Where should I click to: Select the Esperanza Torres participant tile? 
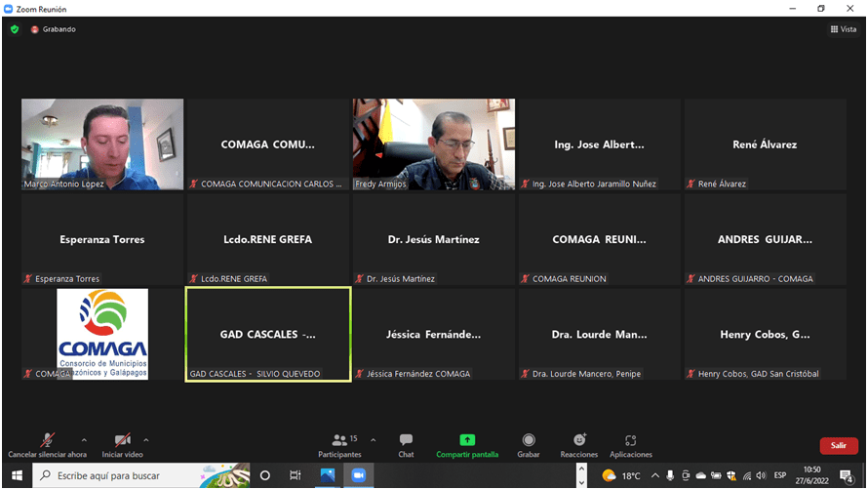click(x=102, y=239)
